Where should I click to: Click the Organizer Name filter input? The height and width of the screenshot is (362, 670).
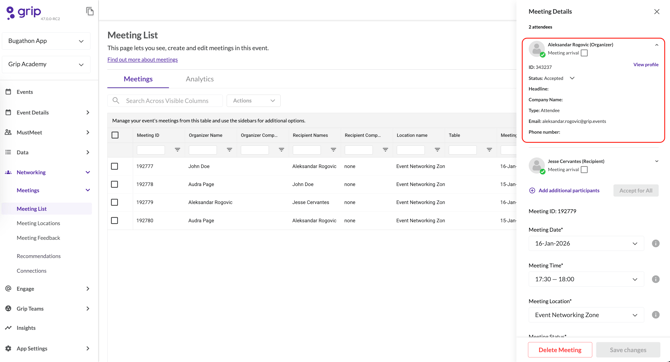[203, 150]
